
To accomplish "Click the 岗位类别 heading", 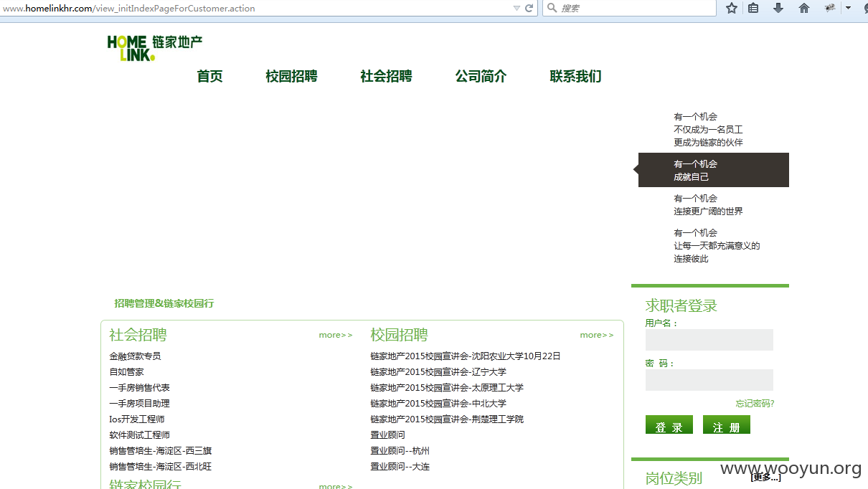I will pyautogui.click(x=674, y=478).
